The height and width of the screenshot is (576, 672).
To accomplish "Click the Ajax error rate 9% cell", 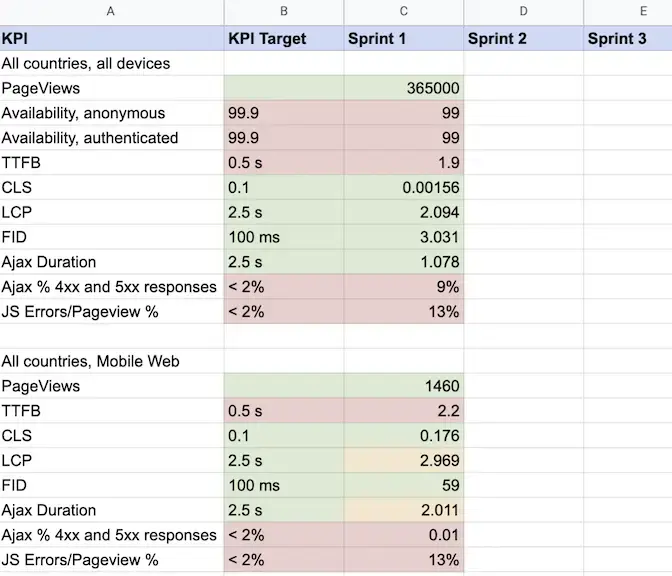I will point(404,287).
